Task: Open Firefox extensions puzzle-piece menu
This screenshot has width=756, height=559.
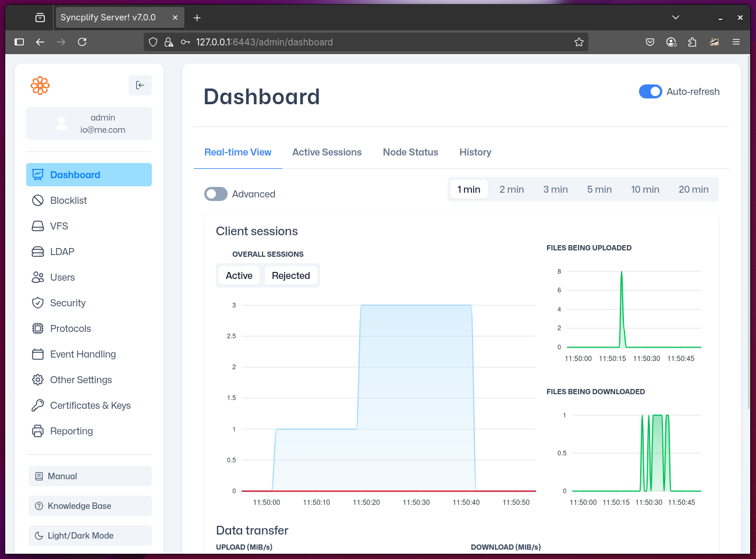Action: 692,42
